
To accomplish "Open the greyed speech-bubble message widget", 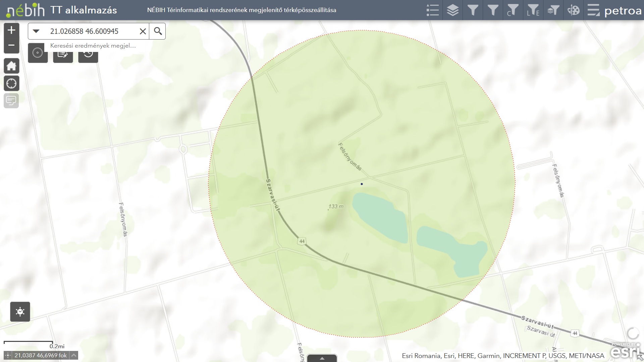I will (x=11, y=101).
